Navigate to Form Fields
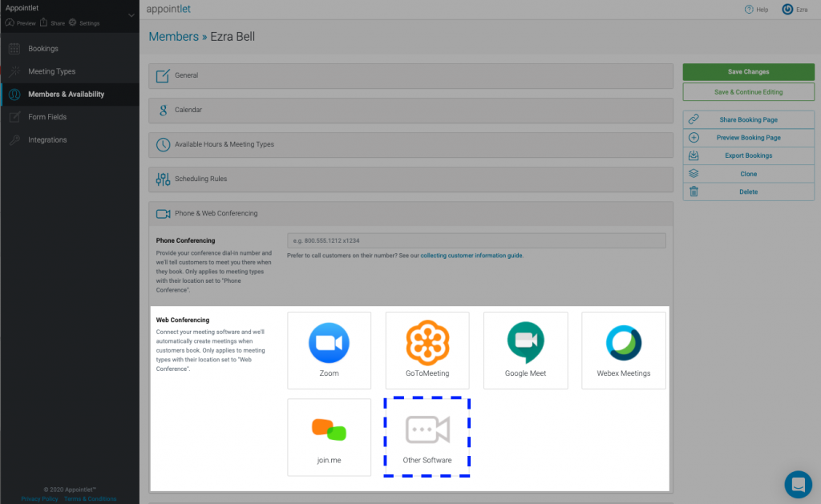 point(70,117)
